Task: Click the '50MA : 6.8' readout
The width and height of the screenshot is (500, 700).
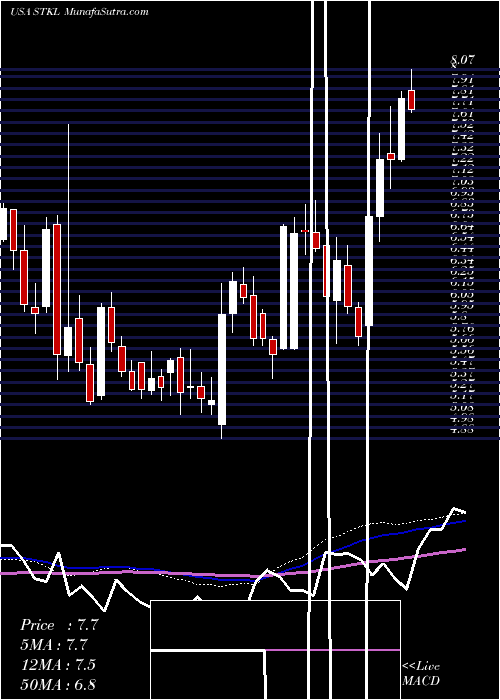Action: point(58,684)
